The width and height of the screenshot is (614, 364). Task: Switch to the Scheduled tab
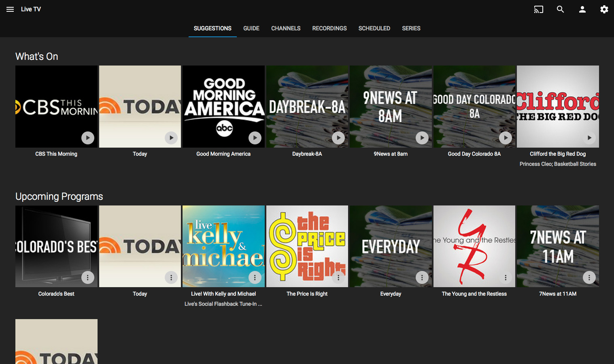click(374, 28)
